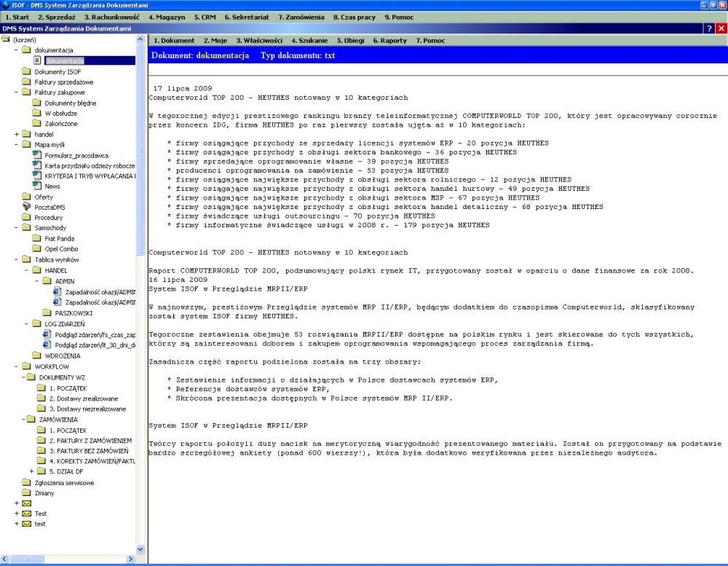Open the 5. CRM menu
Viewport: 728px width, 566px height.
[205, 17]
